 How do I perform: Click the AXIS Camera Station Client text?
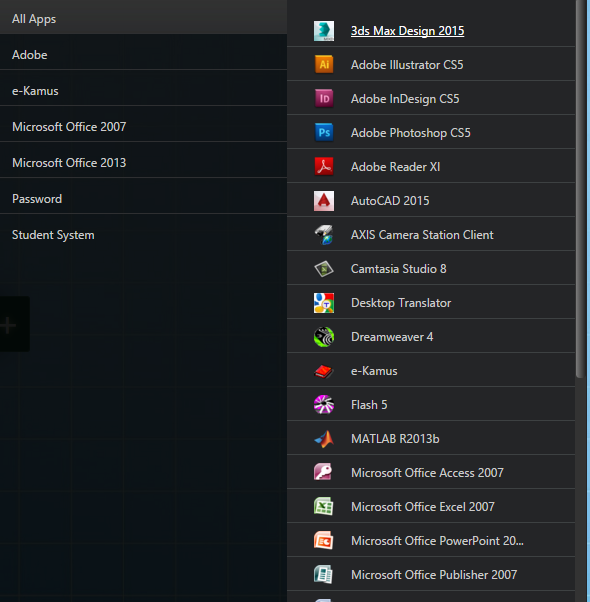coord(422,235)
